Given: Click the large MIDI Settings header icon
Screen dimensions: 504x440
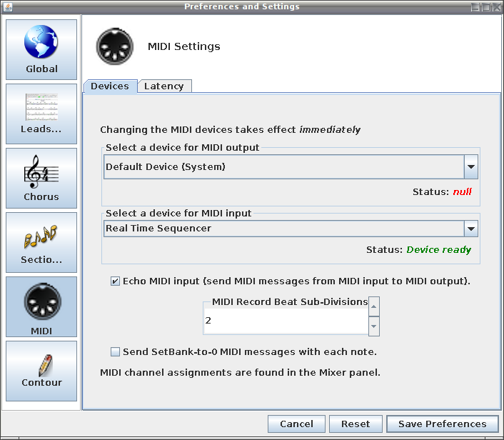Looking at the screenshot, I should 115,46.
